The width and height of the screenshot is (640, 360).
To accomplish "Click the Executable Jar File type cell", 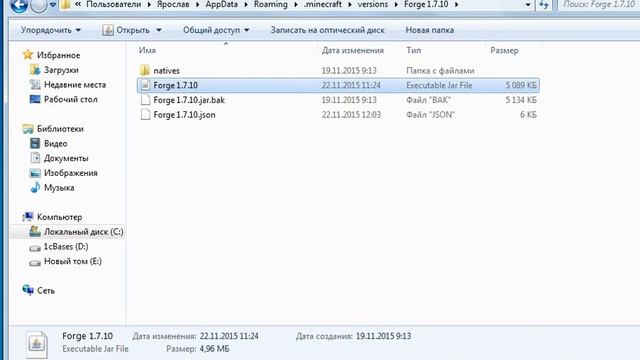I will (x=439, y=85).
